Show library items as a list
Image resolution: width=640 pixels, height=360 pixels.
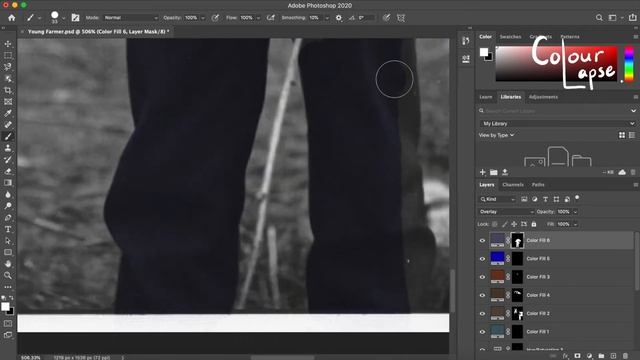point(632,135)
